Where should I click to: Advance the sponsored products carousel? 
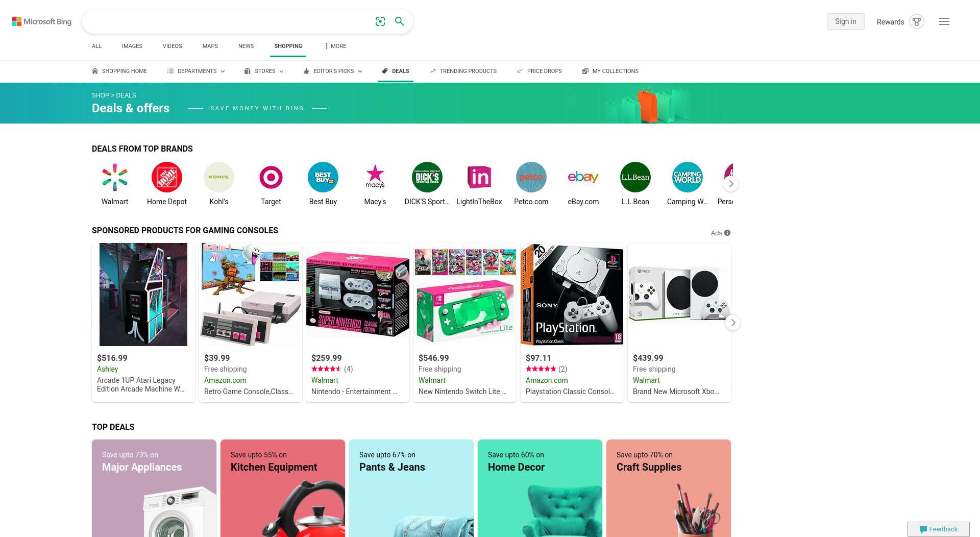pyautogui.click(x=733, y=323)
